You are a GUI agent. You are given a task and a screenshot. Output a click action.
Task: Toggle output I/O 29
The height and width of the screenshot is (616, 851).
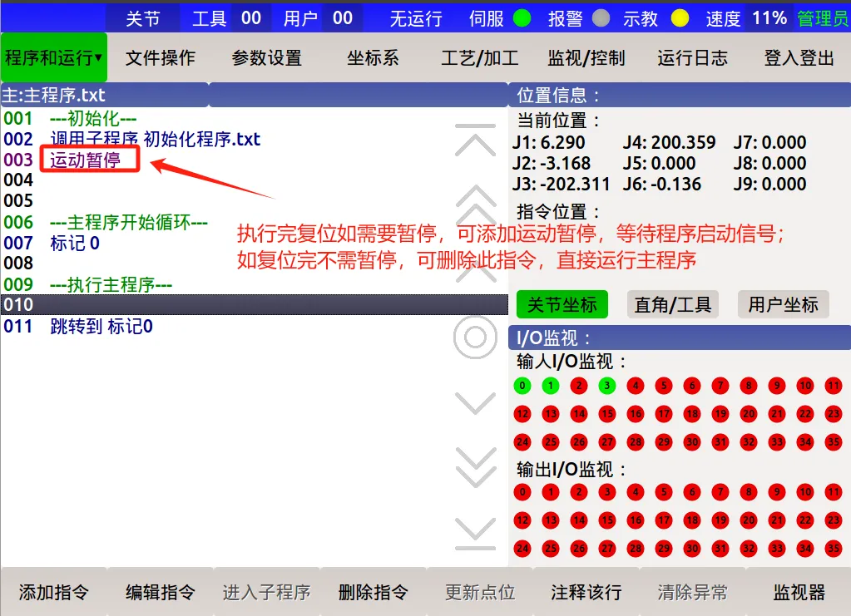(x=664, y=548)
